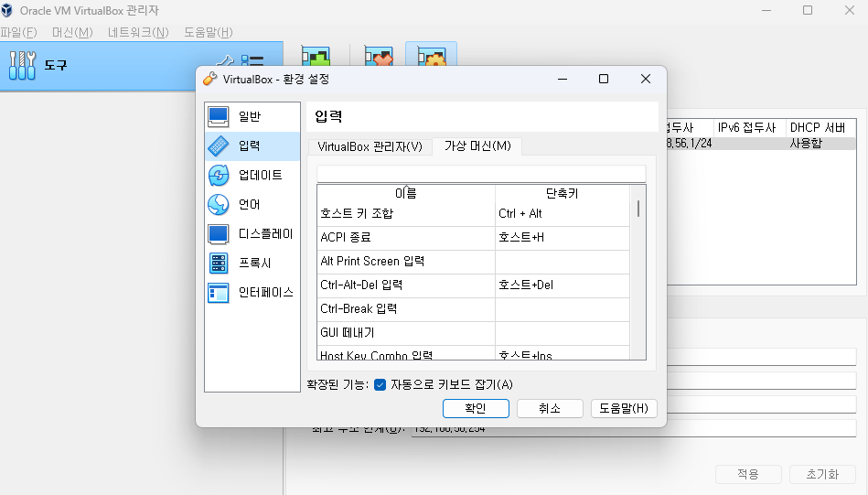The width and height of the screenshot is (868, 495).
Task: Select the Host Key Combo 입력 row
Action: 473,353
